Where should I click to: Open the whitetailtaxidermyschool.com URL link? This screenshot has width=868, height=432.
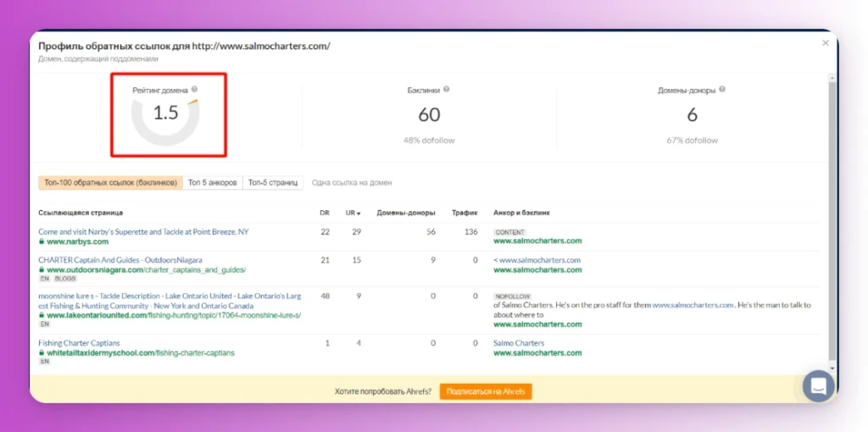(141, 352)
